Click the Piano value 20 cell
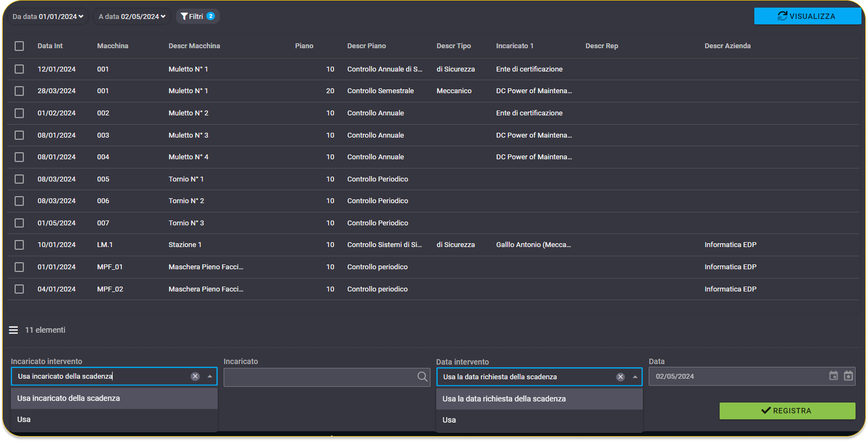Screen dimensions: 868x441 pos(330,91)
